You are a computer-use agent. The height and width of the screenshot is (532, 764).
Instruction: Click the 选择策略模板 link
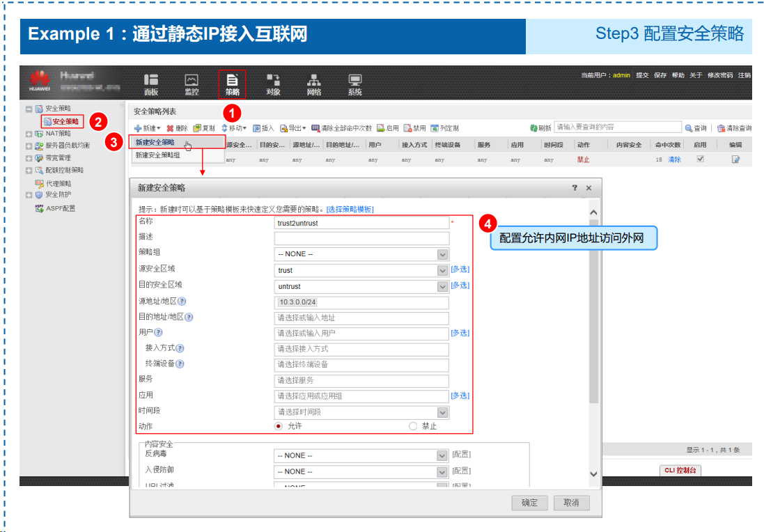[350, 210]
